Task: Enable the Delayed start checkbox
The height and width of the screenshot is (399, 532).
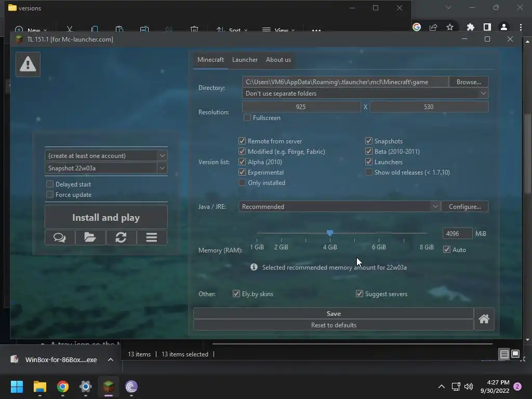Action: point(50,184)
